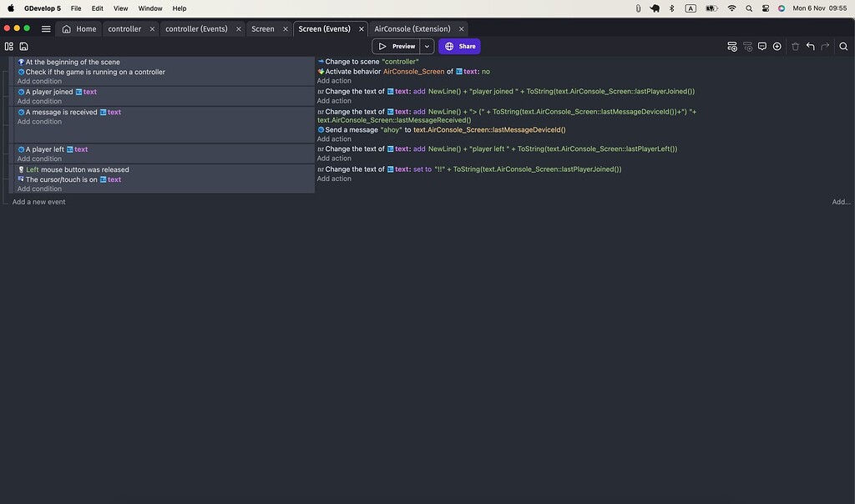Switch to the Screen tab

(263, 29)
